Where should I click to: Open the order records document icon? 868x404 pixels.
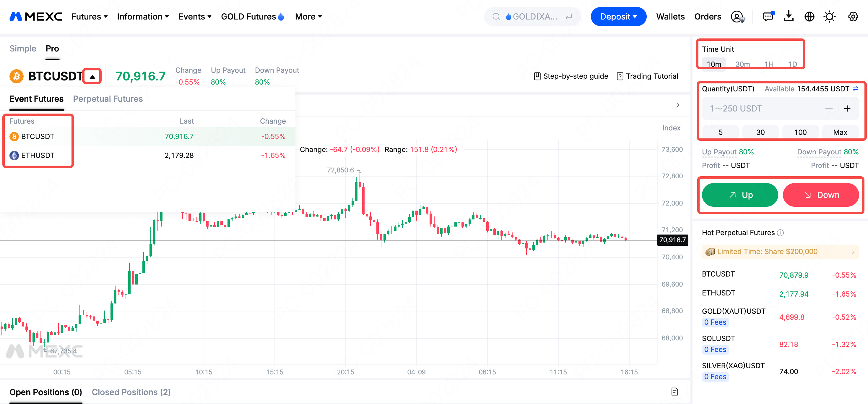click(x=674, y=392)
